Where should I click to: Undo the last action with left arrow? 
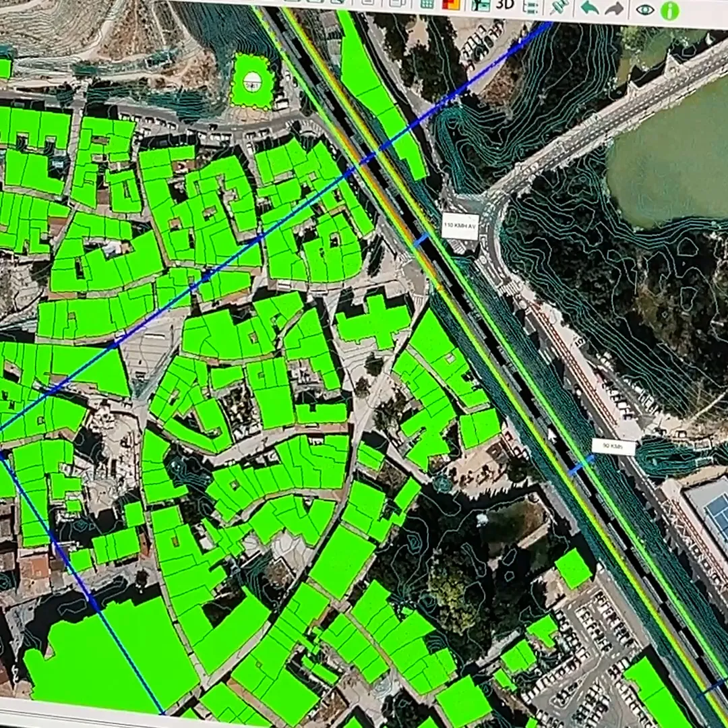point(589,7)
